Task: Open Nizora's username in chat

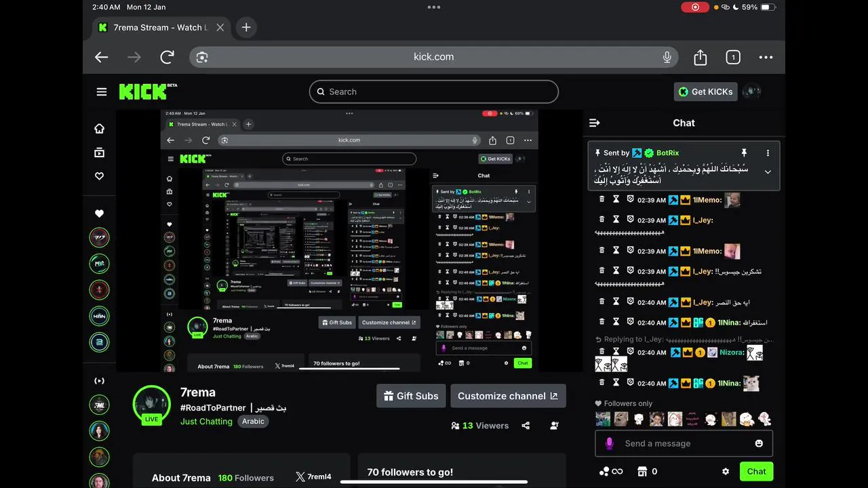Action: (x=732, y=352)
